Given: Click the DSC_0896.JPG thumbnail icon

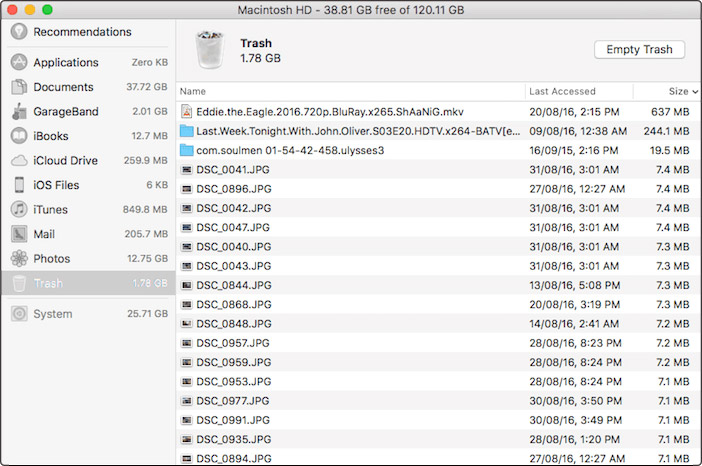Looking at the screenshot, I should [187, 189].
